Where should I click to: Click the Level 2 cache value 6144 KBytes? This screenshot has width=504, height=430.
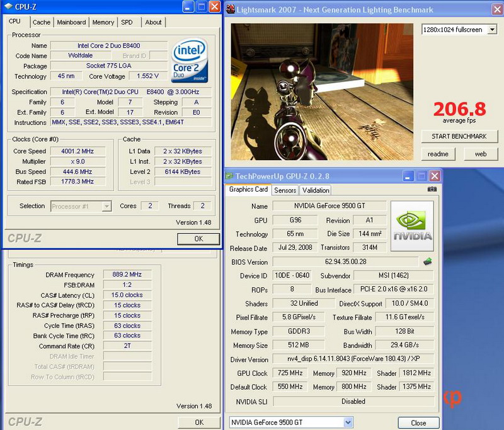[183, 171]
